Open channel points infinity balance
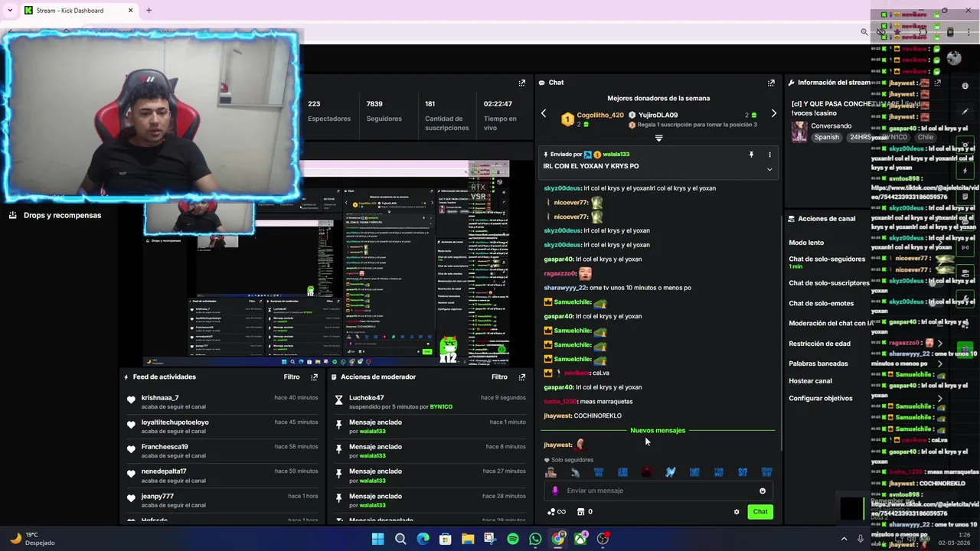 (x=557, y=512)
